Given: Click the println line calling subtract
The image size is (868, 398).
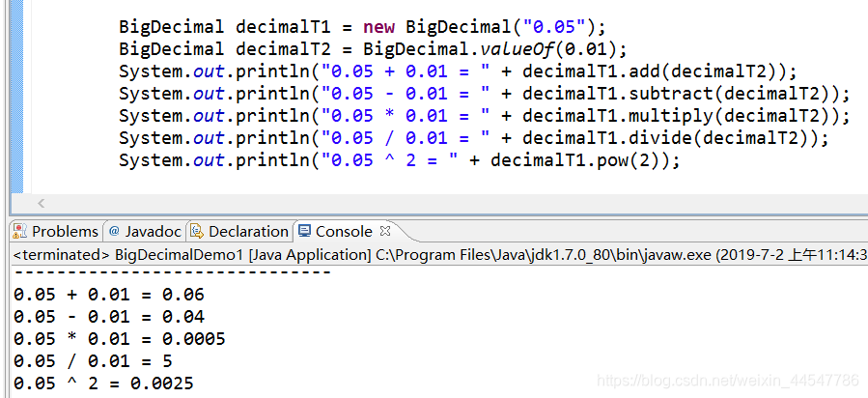Looking at the screenshot, I should pos(484,94).
